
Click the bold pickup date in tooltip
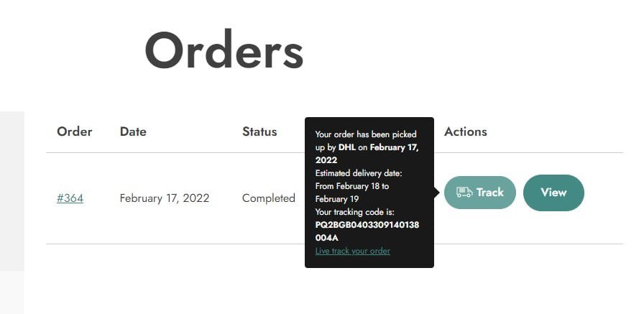tap(394, 148)
